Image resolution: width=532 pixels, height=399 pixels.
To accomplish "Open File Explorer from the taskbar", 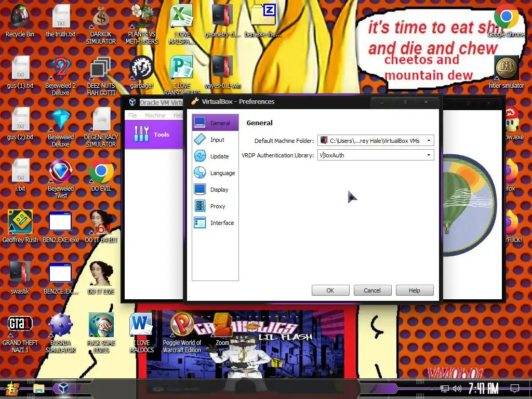I will [x=38, y=389].
